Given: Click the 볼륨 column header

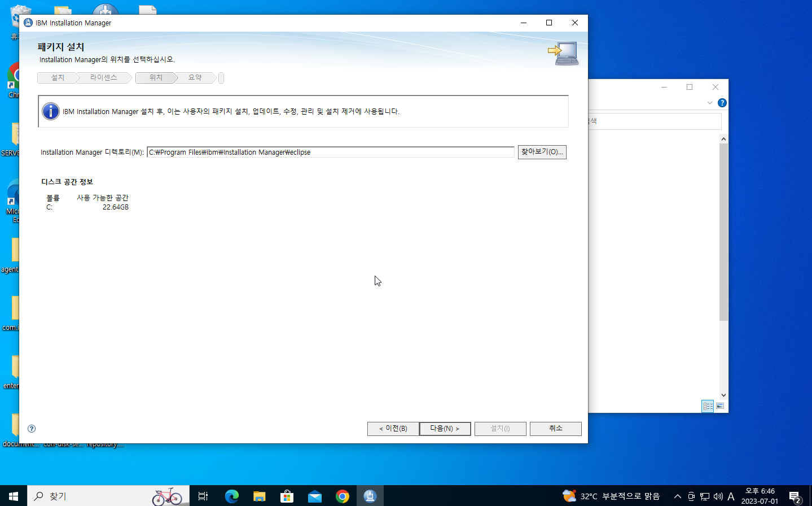Looking at the screenshot, I should [53, 198].
